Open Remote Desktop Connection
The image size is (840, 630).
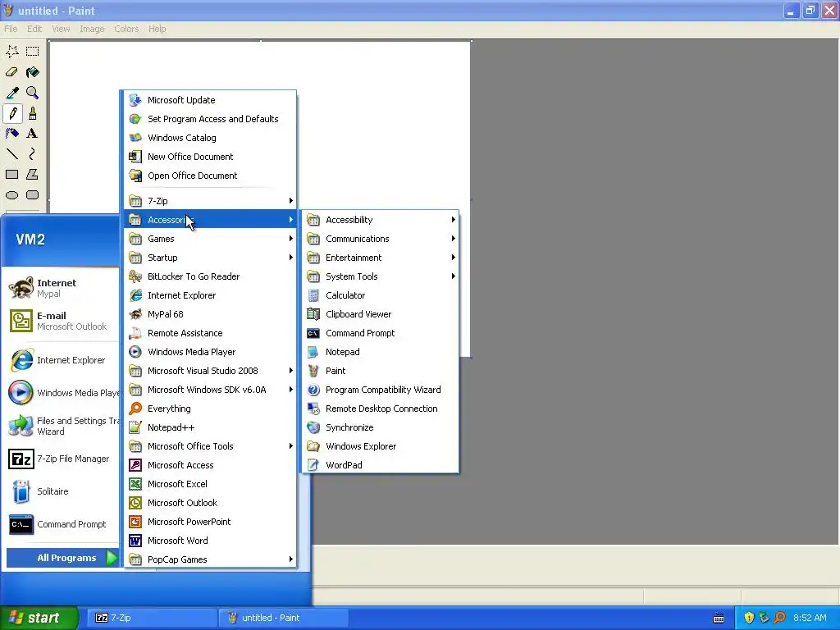coord(381,409)
